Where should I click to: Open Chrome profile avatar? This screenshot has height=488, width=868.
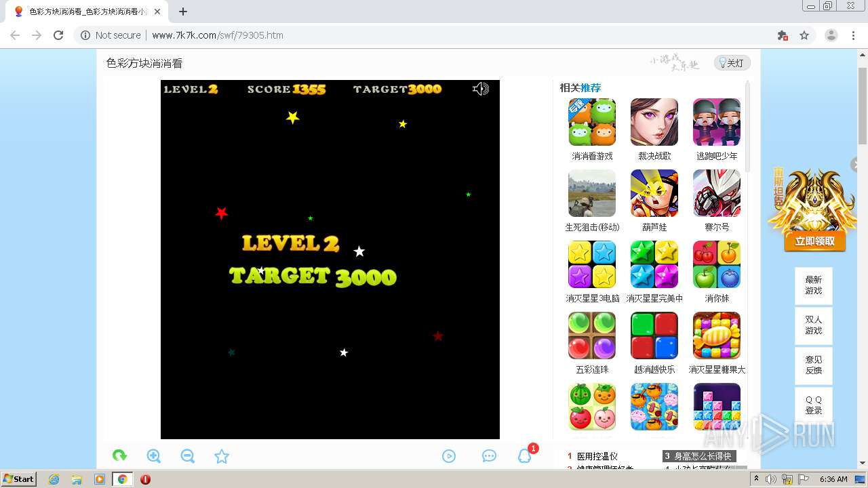tap(831, 35)
